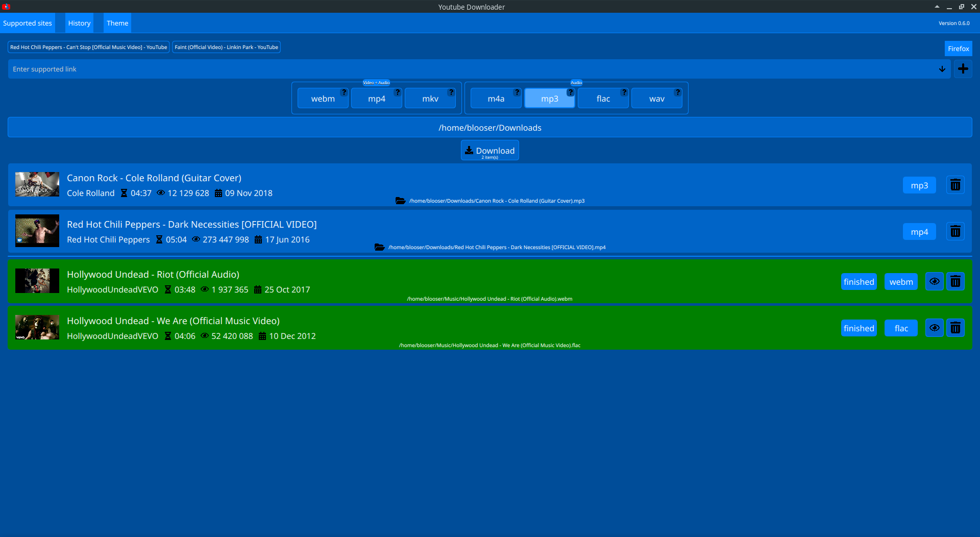Click the plus icon to add link
The width and height of the screenshot is (980, 537).
click(x=963, y=69)
